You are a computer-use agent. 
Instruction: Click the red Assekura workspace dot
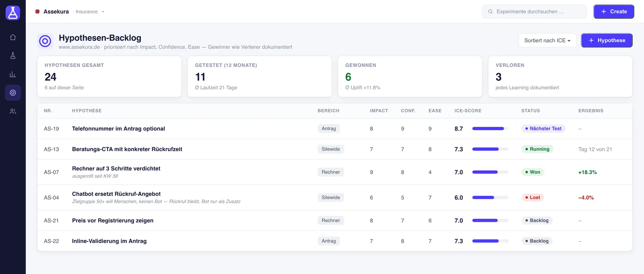point(37,12)
